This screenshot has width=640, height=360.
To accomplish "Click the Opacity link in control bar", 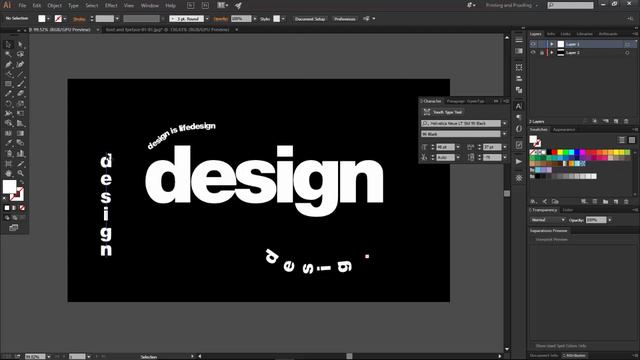I will pos(221,19).
